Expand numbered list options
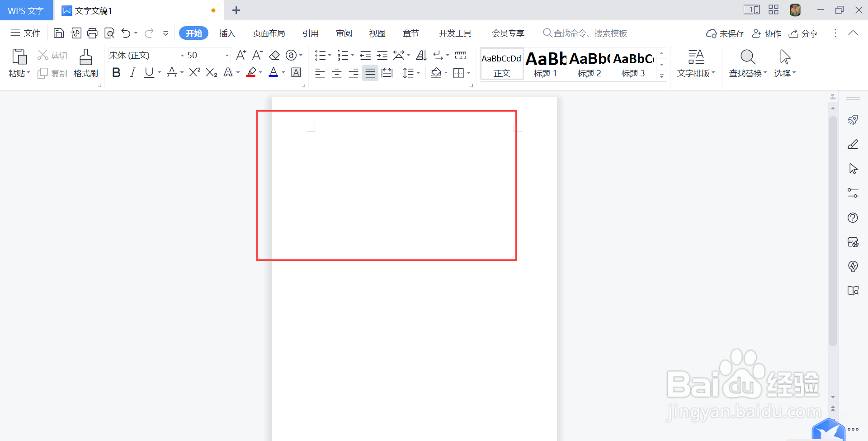The height and width of the screenshot is (441, 868). pos(352,55)
